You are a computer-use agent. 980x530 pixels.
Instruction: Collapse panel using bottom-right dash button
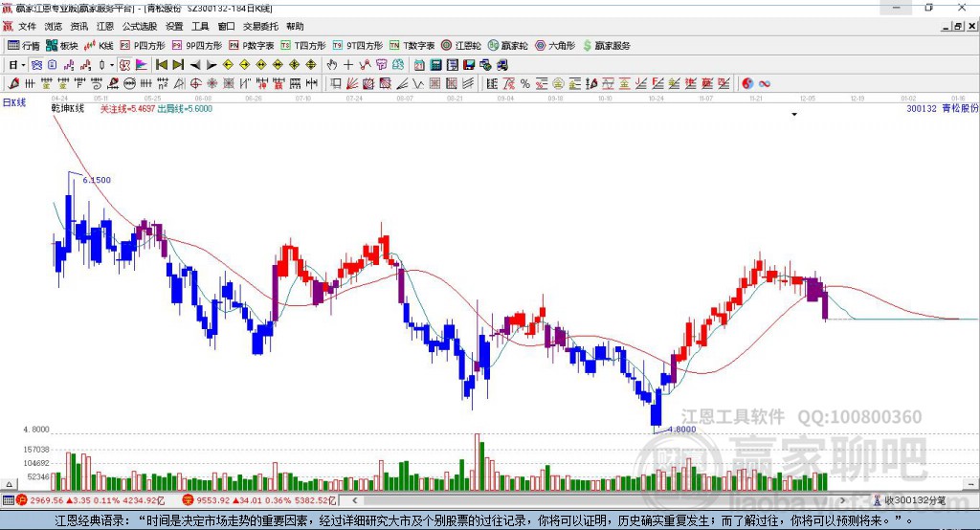tap(971, 484)
